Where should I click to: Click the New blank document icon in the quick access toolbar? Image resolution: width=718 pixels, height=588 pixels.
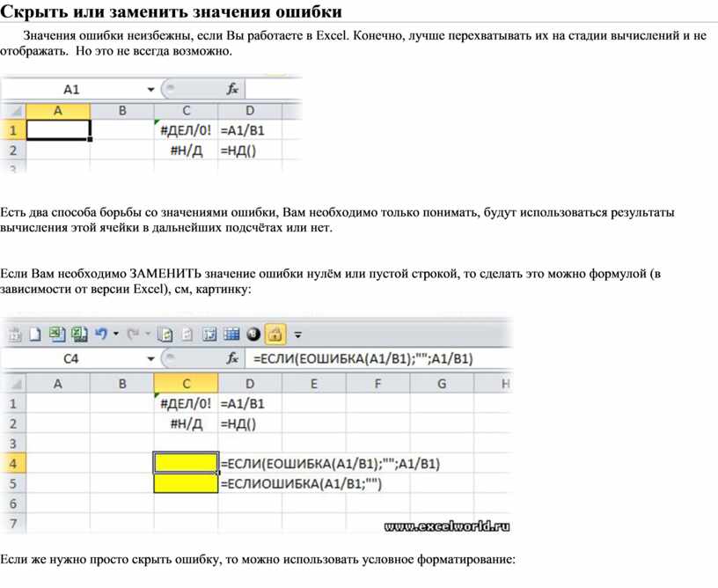coord(35,334)
